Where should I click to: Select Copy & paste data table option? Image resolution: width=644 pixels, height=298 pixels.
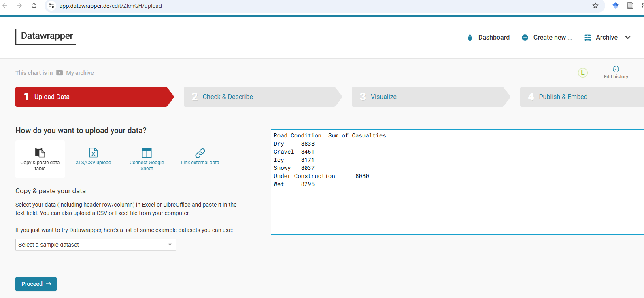click(x=40, y=159)
